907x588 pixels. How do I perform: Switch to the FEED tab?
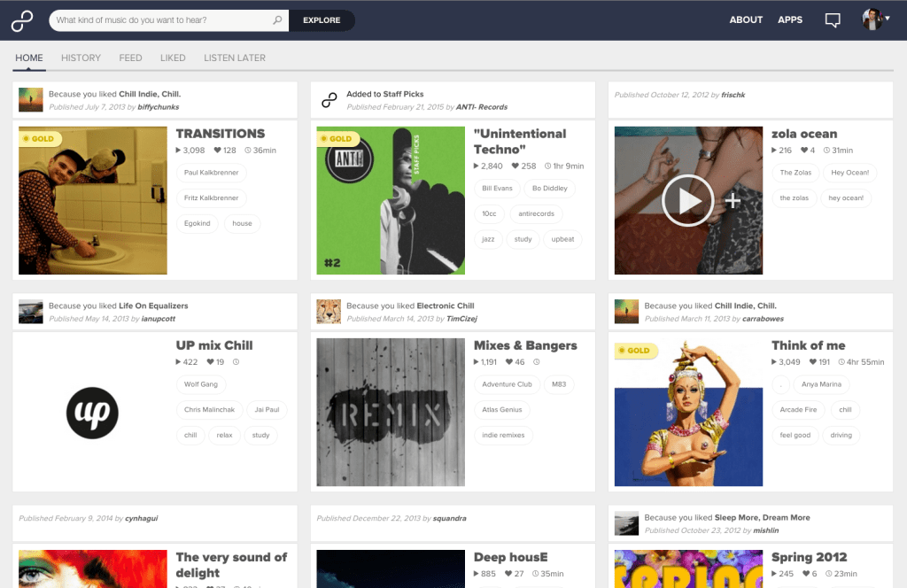(x=130, y=58)
